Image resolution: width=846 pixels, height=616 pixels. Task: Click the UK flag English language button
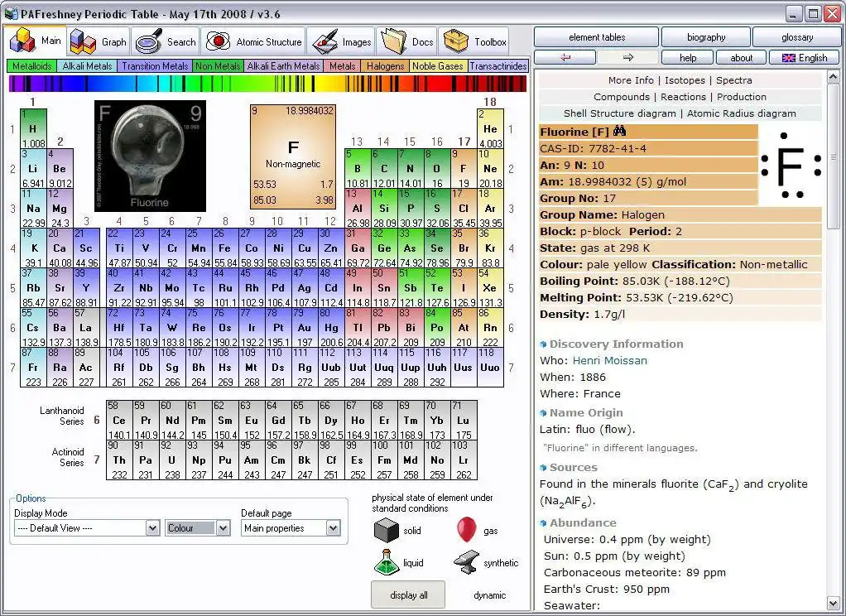tap(804, 58)
